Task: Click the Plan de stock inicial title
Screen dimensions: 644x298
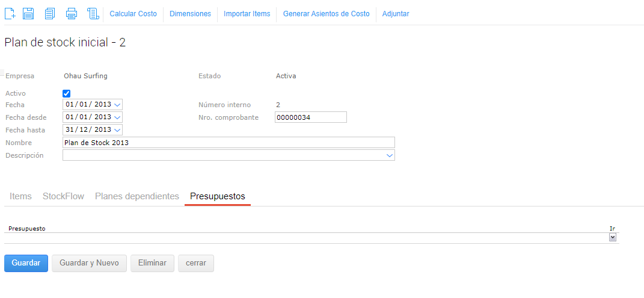Action: click(x=65, y=42)
